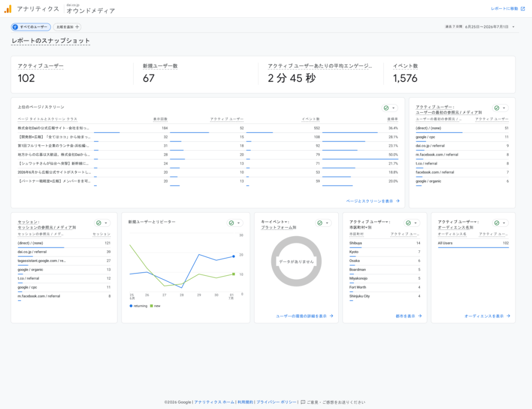The height and width of the screenshot is (409, 532).
Task: Open the dropdown arrow in the セッションの参照元 card
Action: click(106, 223)
